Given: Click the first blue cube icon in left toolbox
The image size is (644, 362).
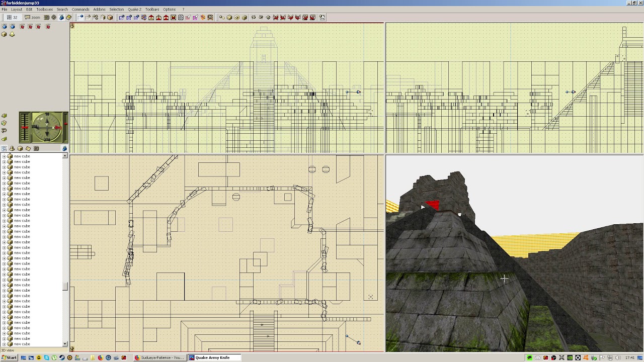Looking at the screenshot, I should (5, 26).
